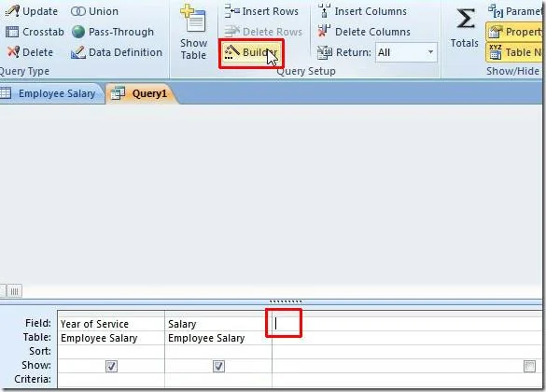Click the Delete query icon
This screenshot has width=546, height=392.
pos(13,52)
